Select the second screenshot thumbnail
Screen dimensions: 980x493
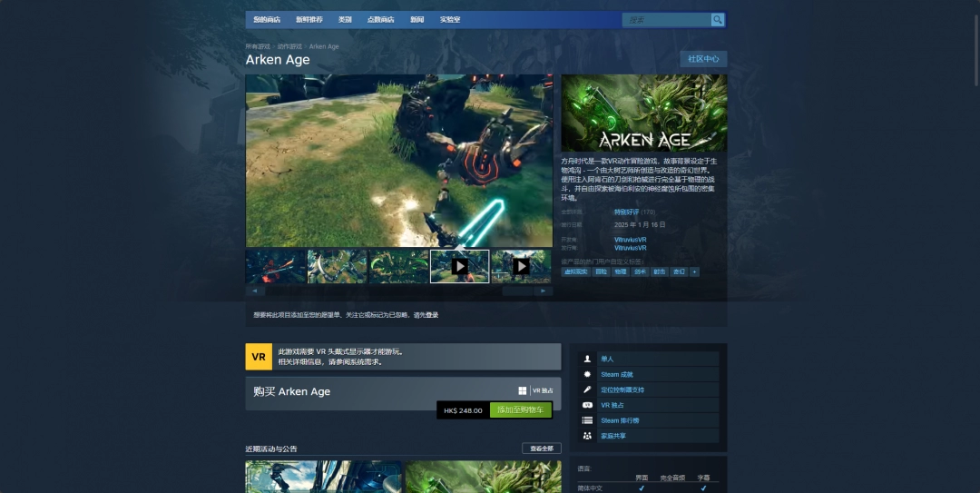click(x=337, y=267)
